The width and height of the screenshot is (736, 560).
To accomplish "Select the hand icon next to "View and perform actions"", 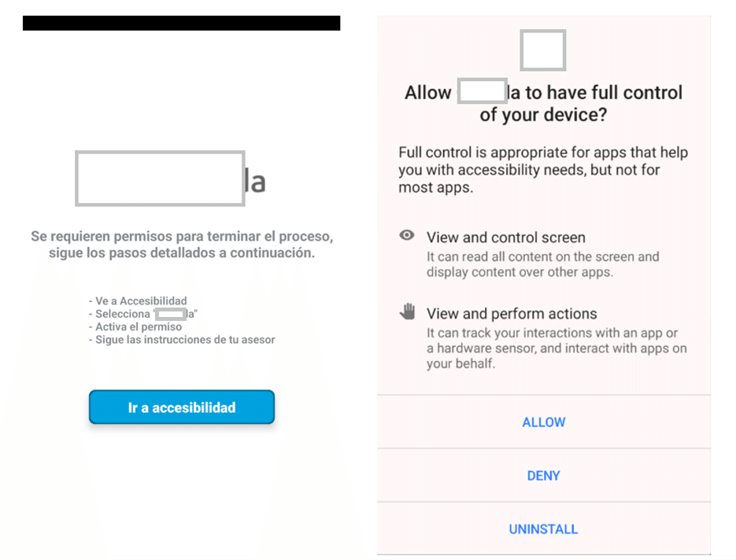I will [x=406, y=311].
